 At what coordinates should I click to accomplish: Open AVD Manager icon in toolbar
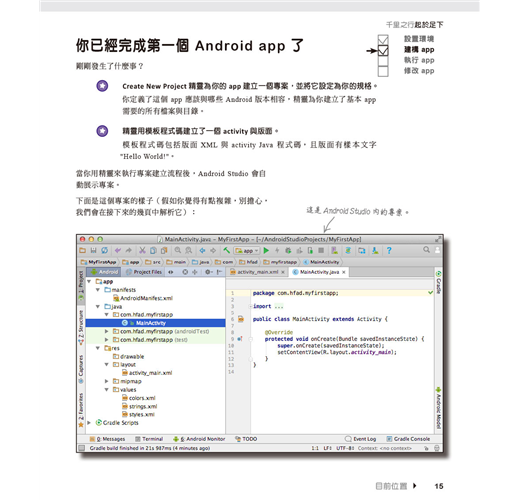coord(334,250)
